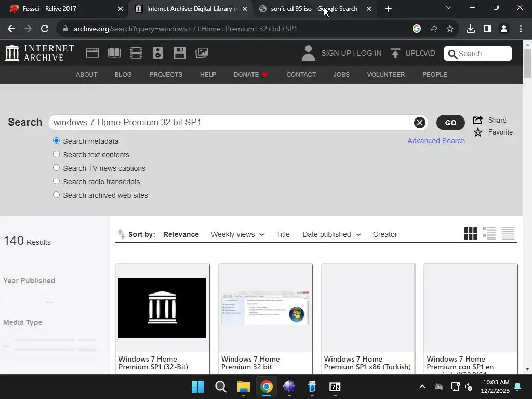Show hidden system tray icons
Screen dimensions: 532x399
[x=422, y=387]
